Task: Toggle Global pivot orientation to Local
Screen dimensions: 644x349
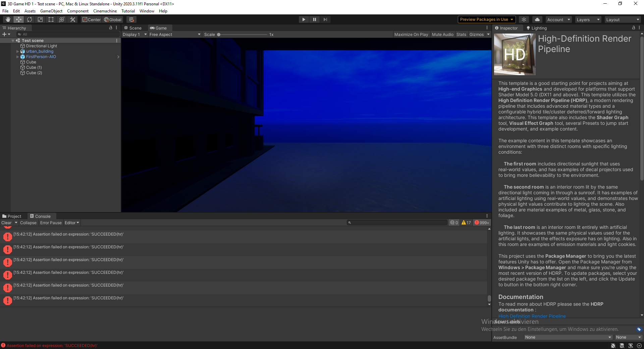Action: click(x=113, y=19)
